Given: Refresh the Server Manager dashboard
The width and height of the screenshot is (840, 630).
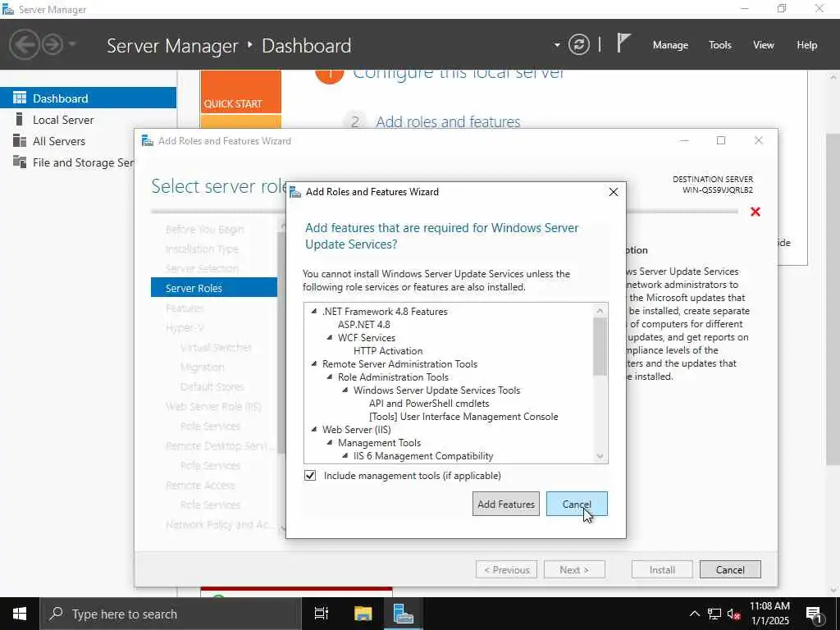Looking at the screenshot, I should [578, 44].
